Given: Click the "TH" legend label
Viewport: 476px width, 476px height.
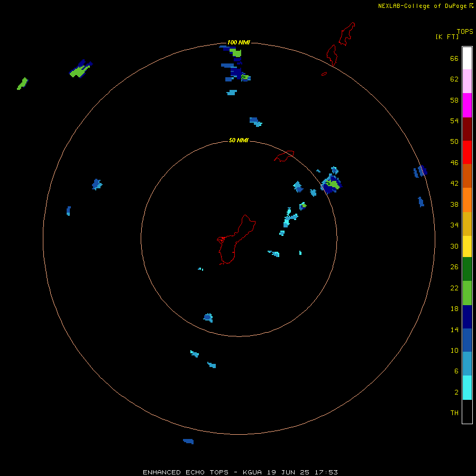Looking at the screenshot, I should [454, 413].
